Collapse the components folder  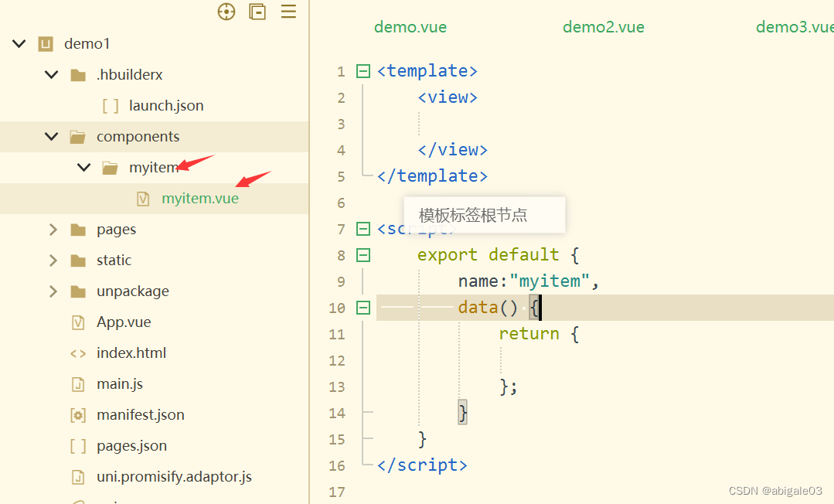tap(52, 136)
